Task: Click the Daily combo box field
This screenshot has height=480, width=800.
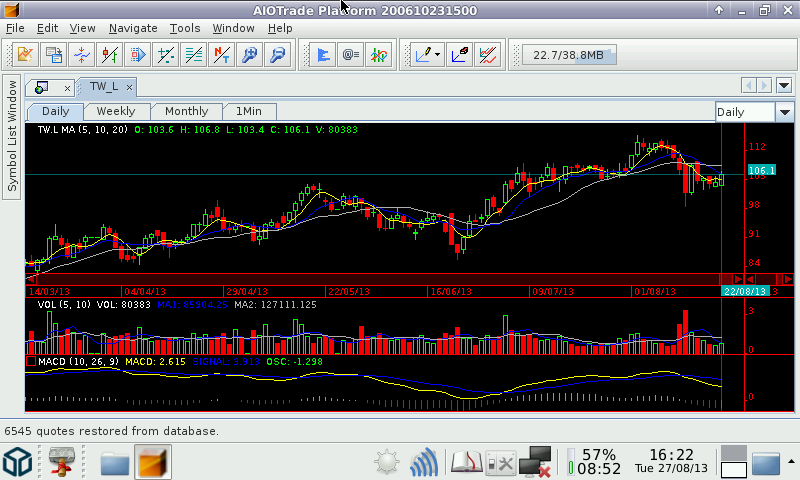Action: 745,112
